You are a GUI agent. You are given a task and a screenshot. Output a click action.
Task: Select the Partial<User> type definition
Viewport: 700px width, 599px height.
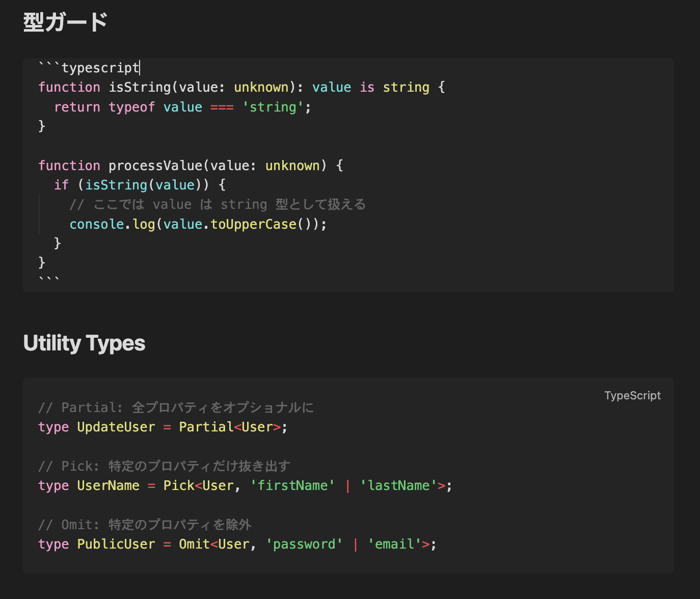coord(229,427)
